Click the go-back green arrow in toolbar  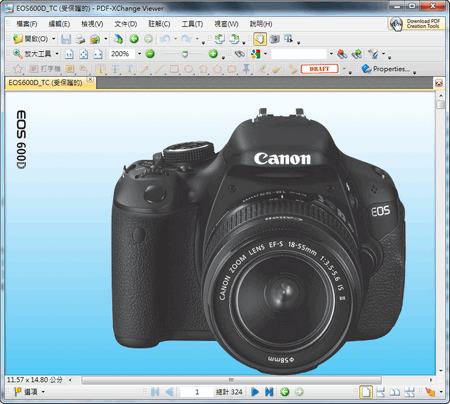[134, 39]
